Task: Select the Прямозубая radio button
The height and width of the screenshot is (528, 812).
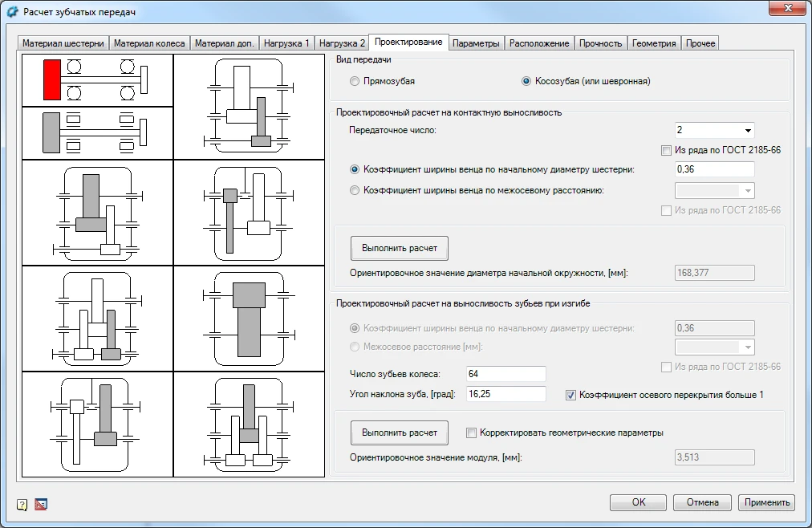Action: (355, 81)
